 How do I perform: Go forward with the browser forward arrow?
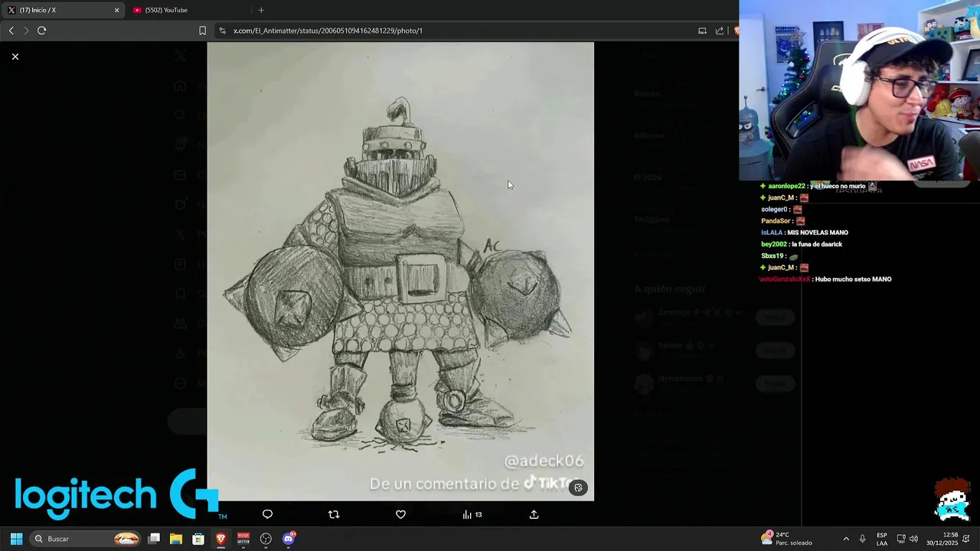[26, 31]
